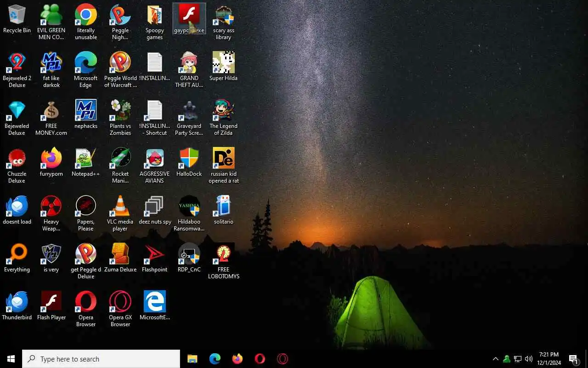This screenshot has width=588, height=368.
Task: Click the Chrome icon labeled literally unusable
Action: click(x=86, y=22)
